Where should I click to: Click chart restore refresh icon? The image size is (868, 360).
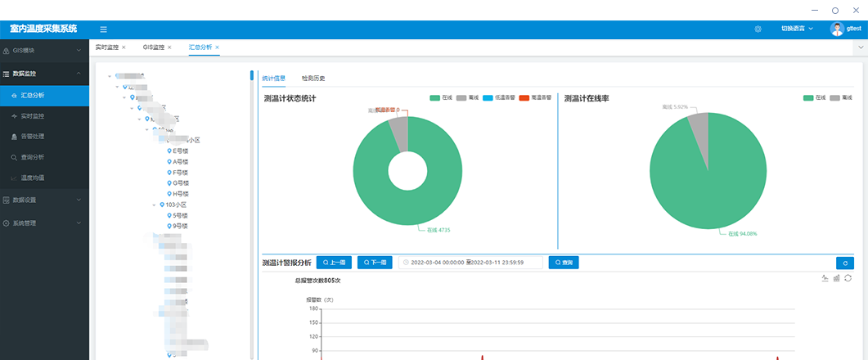point(848,279)
